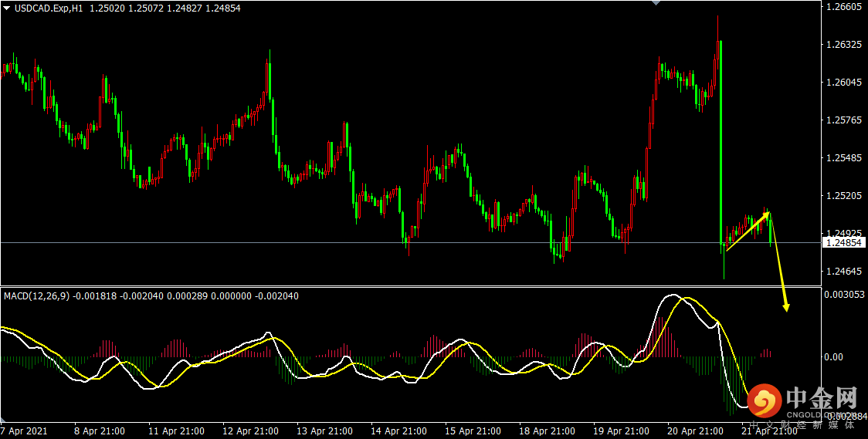This screenshot has height=439, width=868.
Task: Click the MACD value -0.001818 in indicator header
Action: (x=97, y=295)
